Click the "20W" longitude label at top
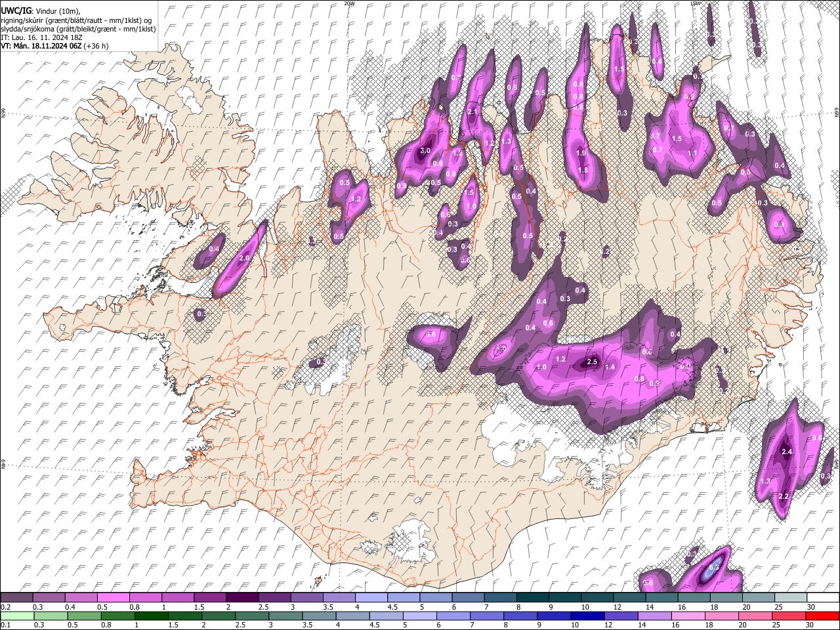The image size is (840, 630). (x=349, y=3)
